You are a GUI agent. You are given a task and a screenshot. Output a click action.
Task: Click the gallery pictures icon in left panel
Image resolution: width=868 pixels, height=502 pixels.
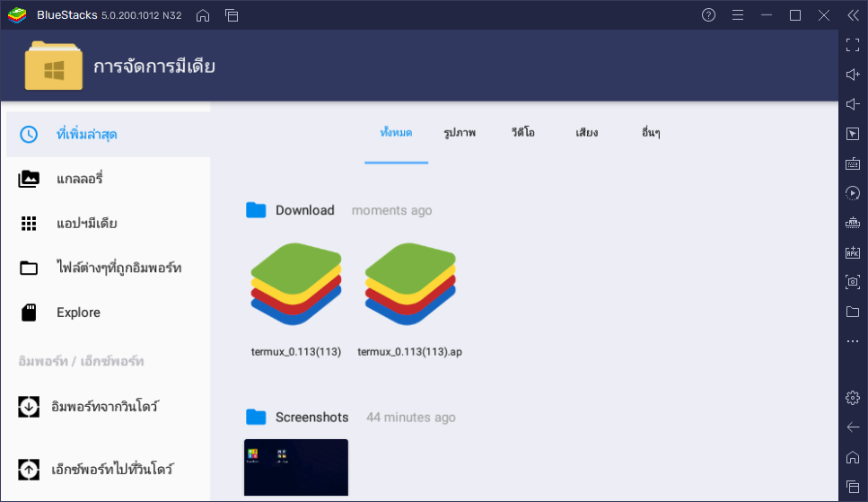pyautogui.click(x=29, y=179)
